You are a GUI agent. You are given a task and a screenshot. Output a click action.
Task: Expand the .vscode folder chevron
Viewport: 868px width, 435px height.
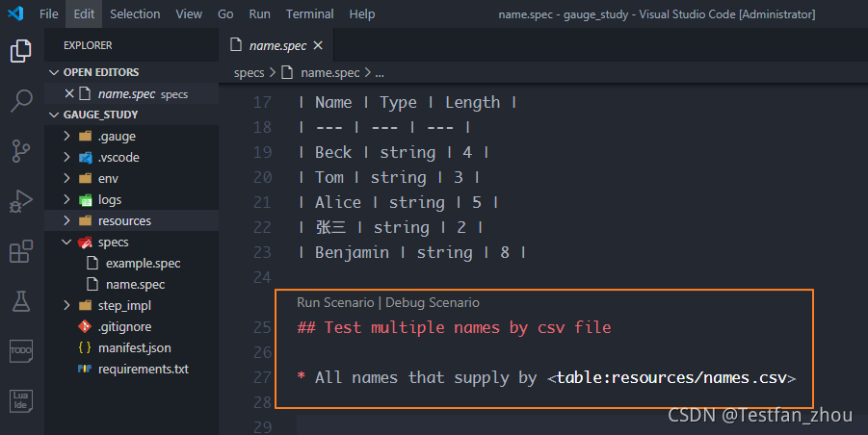pyautogui.click(x=67, y=158)
